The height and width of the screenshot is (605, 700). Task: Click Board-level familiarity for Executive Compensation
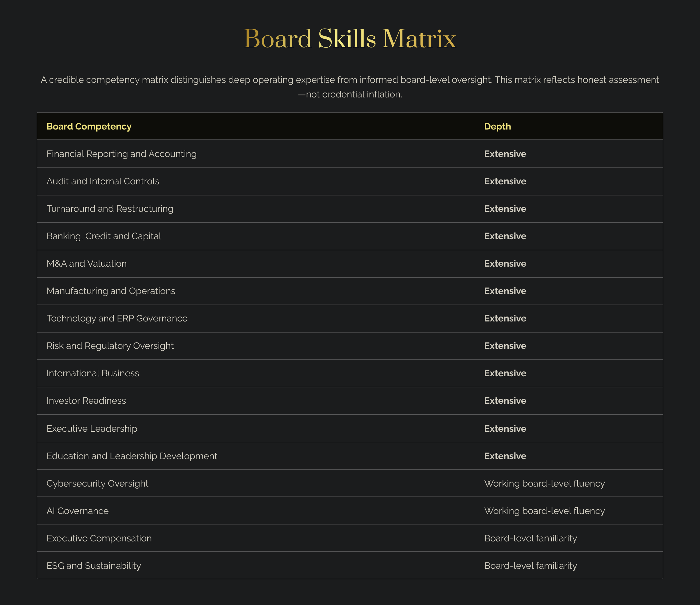pos(531,538)
